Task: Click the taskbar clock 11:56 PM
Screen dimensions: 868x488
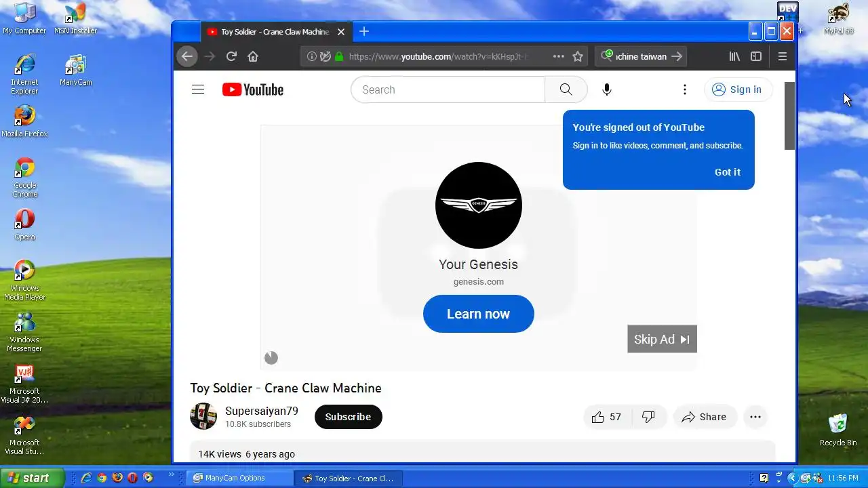Action: pyautogui.click(x=844, y=479)
